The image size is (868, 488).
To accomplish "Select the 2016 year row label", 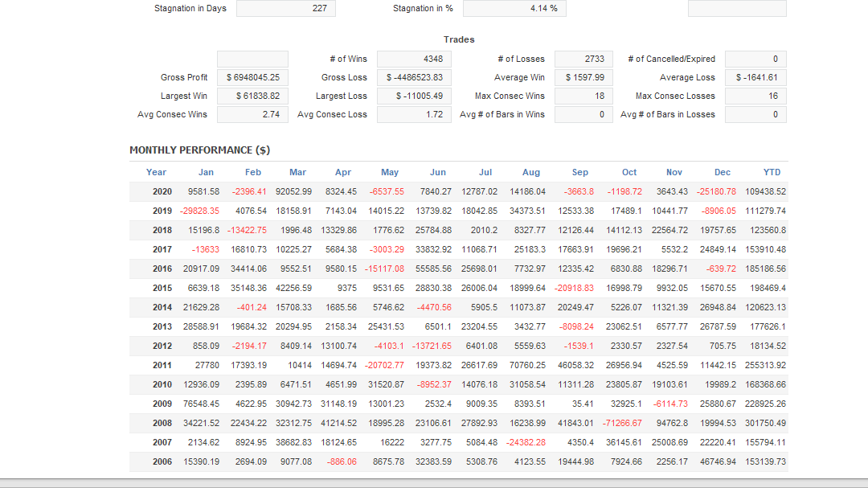I will pyautogui.click(x=162, y=269).
